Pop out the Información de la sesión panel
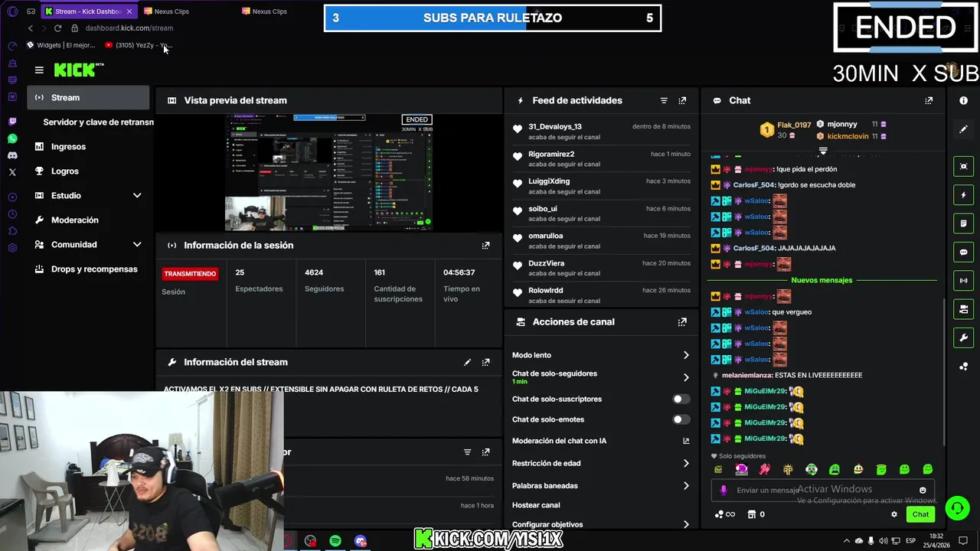Viewport: 980px width, 551px height. coord(485,246)
